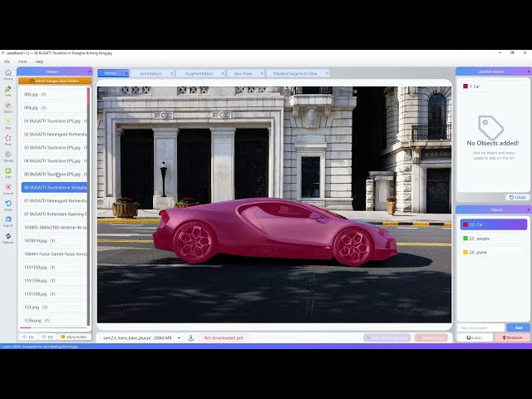Float the Labelled objects panel via corner icon
532x399 pixels.
529,71
